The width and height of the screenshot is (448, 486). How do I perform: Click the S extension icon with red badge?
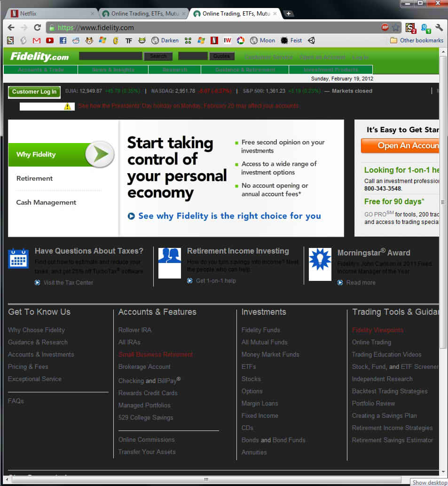(411, 28)
